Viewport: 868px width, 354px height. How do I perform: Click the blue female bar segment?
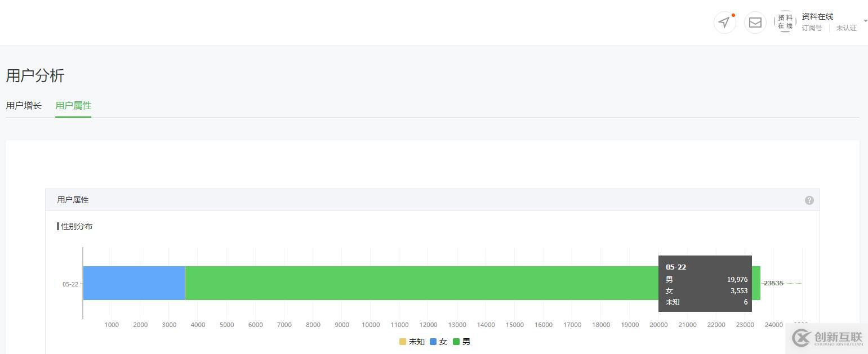[134, 283]
